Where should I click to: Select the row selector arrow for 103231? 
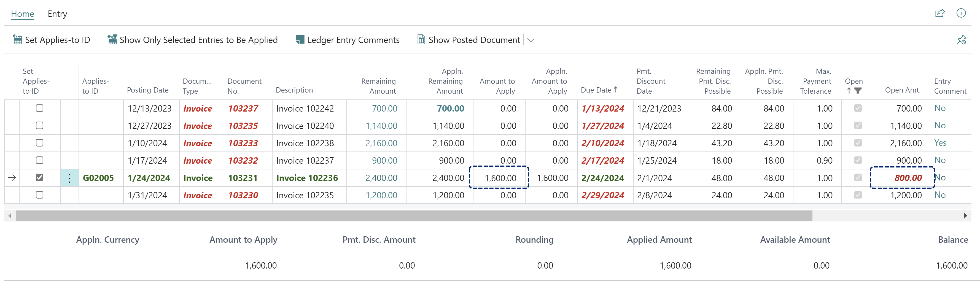coord(12,178)
